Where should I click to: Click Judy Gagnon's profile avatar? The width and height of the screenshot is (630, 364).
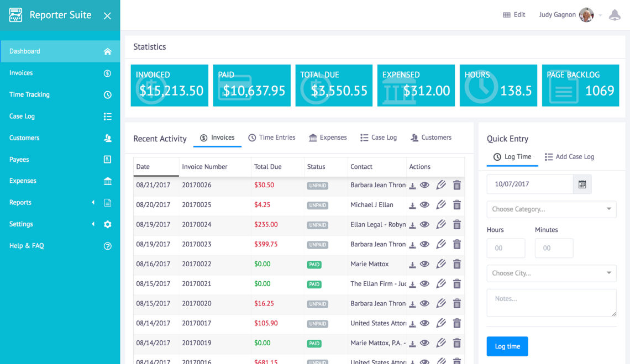[x=586, y=15]
